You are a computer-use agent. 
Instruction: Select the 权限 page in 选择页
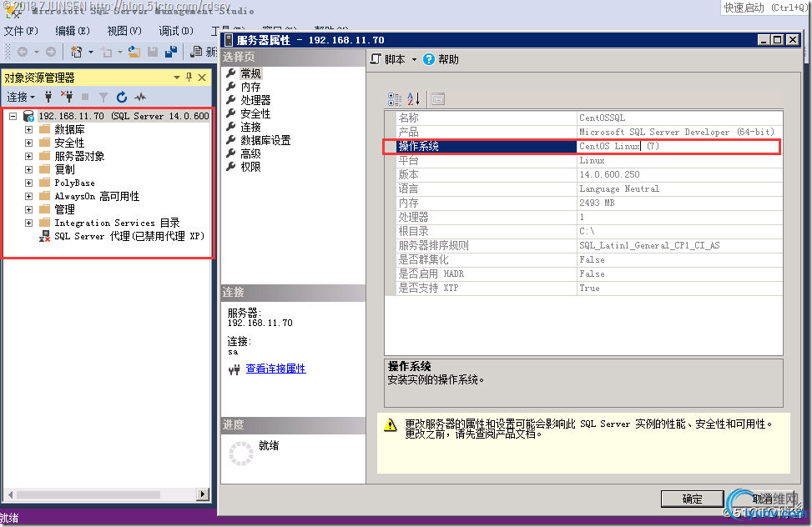pyautogui.click(x=250, y=168)
